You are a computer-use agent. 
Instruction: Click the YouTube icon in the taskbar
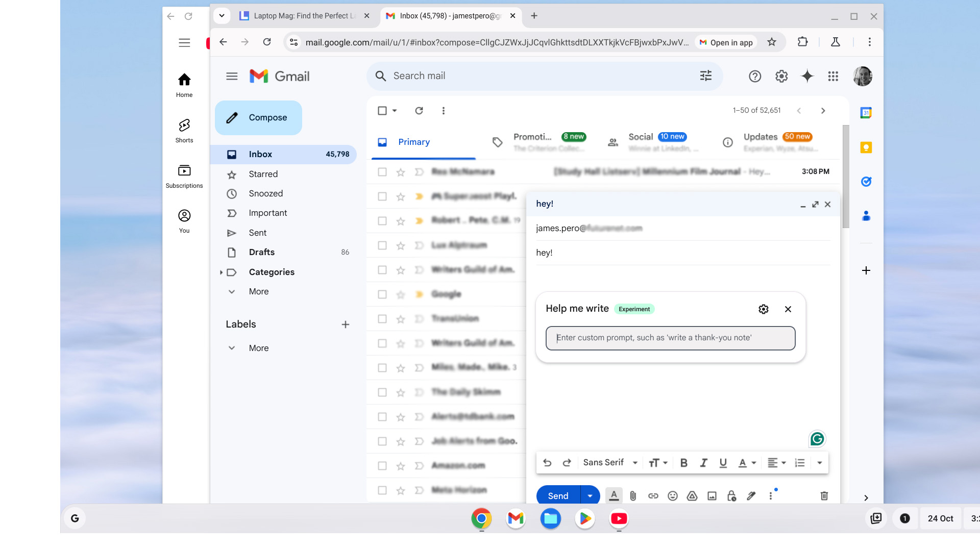pos(619,518)
